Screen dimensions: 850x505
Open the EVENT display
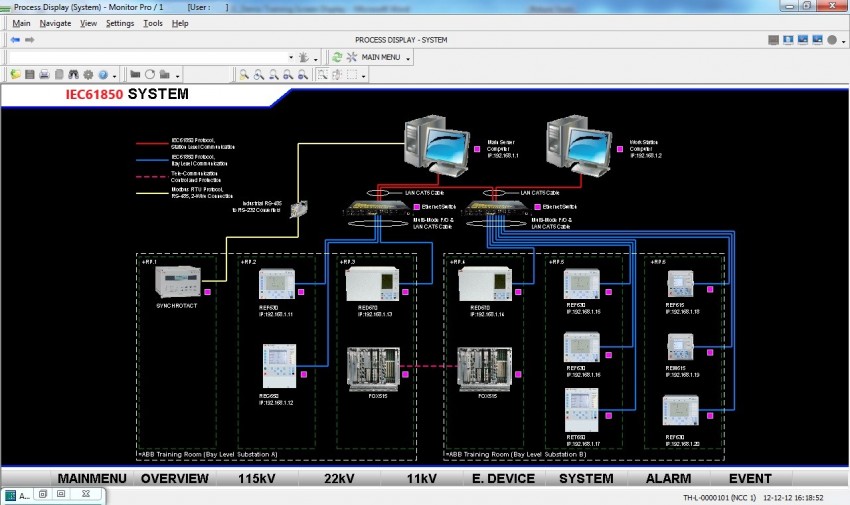(750, 478)
